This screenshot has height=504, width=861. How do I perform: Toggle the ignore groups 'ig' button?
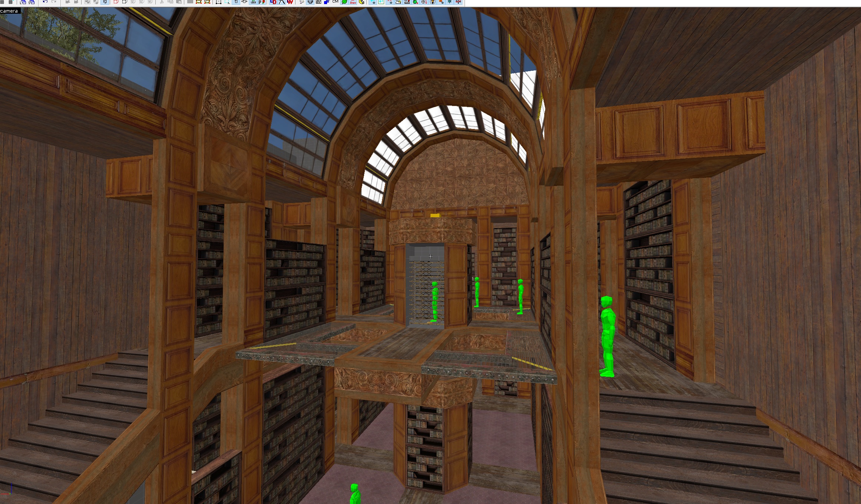click(105, 2)
